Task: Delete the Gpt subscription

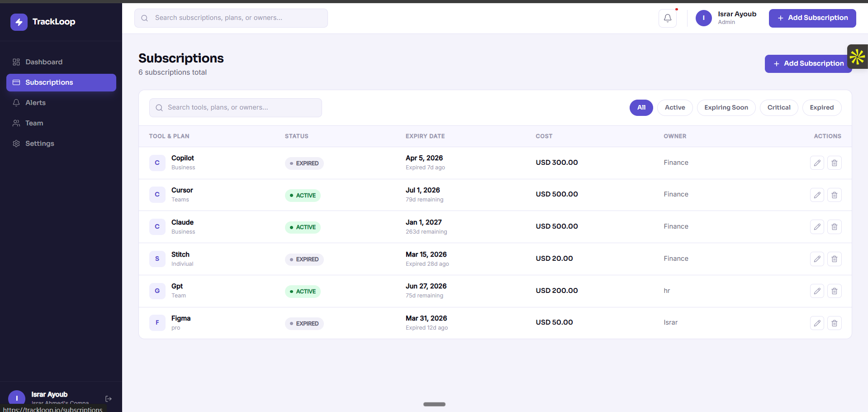Action: coord(835,291)
